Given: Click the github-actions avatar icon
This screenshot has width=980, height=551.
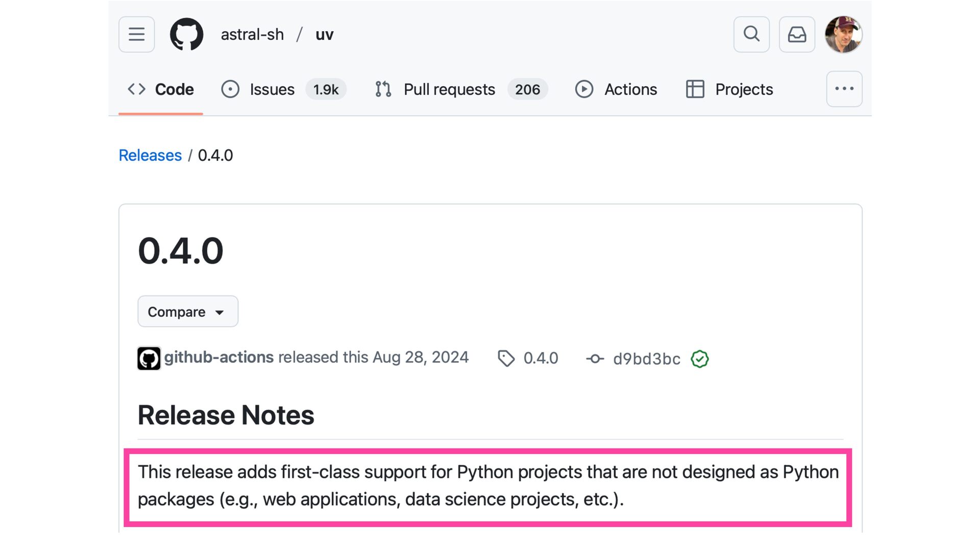Looking at the screenshot, I should [149, 358].
